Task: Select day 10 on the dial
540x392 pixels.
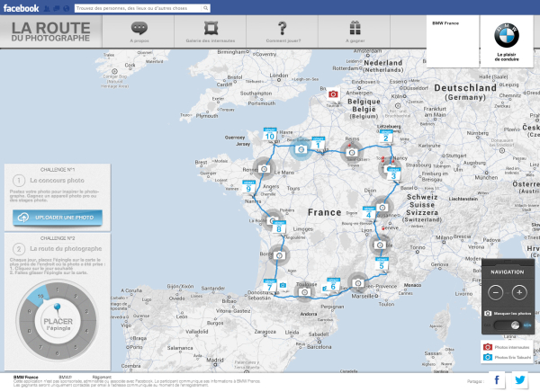Action: [39, 296]
